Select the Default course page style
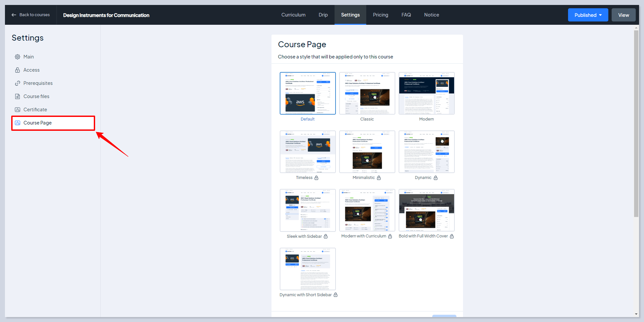The image size is (644, 322). pyautogui.click(x=307, y=93)
